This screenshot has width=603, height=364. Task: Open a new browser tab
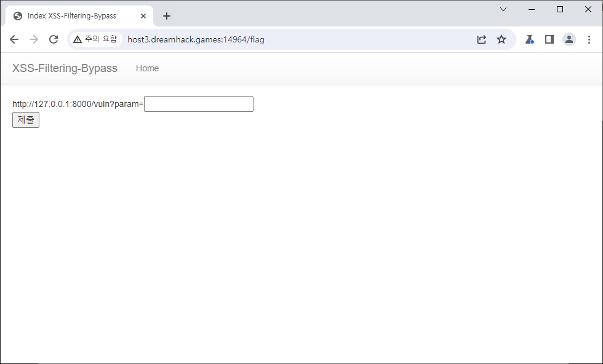click(166, 16)
